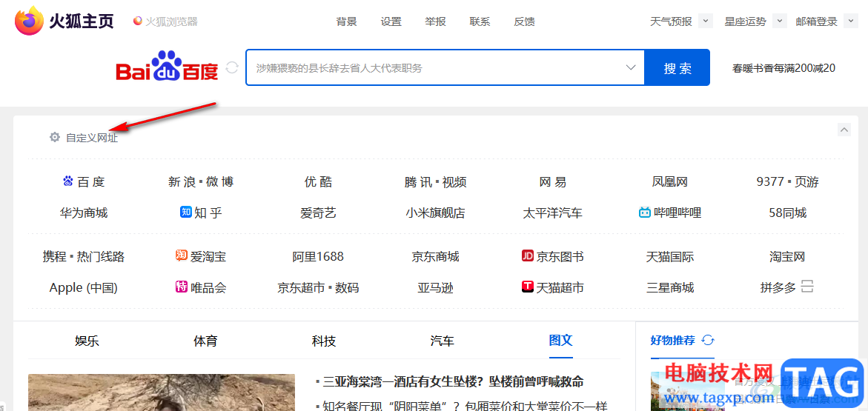This screenshot has height=411, width=868.
Task: Switch to the 科技 news tab
Action: click(x=324, y=341)
